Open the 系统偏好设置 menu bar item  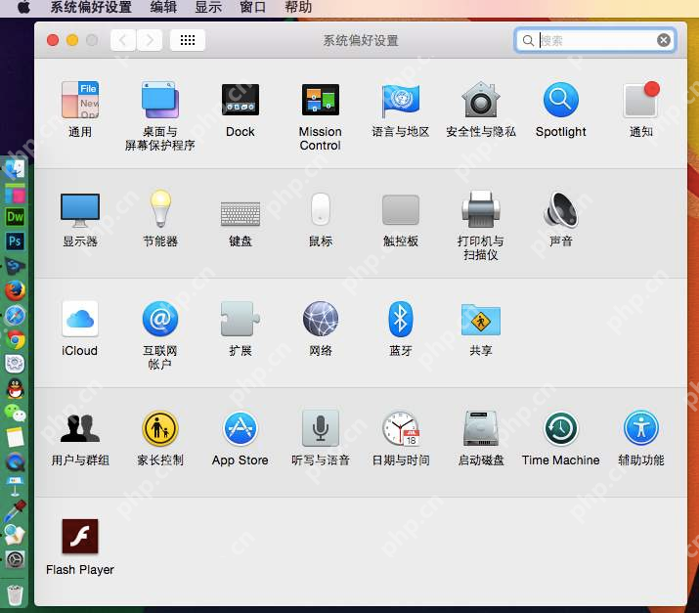91,7
